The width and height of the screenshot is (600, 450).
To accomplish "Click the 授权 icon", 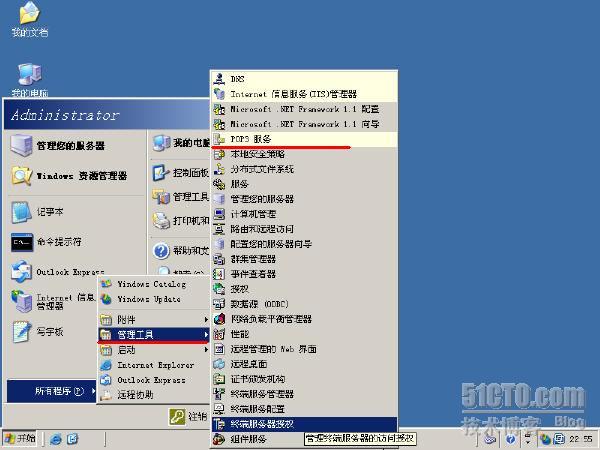I will [x=219, y=289].
